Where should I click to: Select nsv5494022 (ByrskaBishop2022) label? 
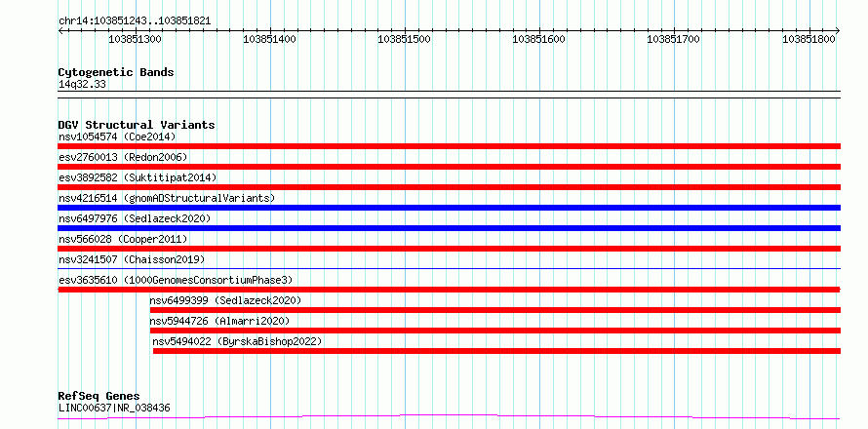pyautogui.click(x=238, y=341)
